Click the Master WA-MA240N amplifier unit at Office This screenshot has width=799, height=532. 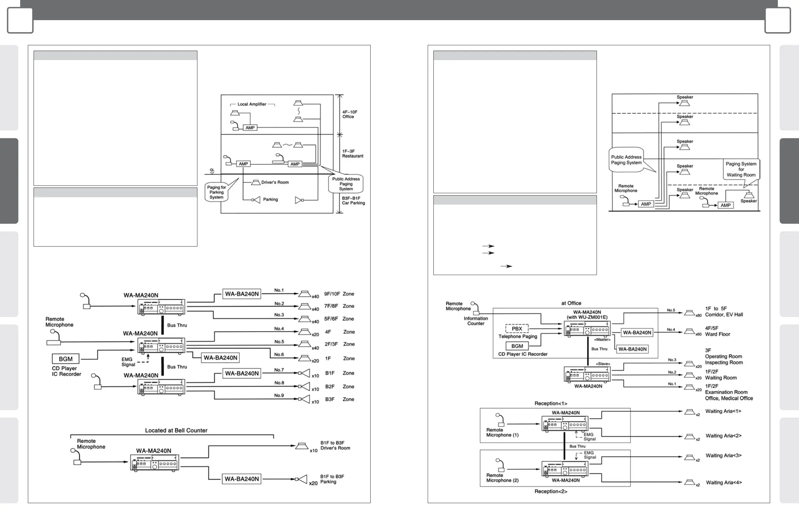click(587, 329)
